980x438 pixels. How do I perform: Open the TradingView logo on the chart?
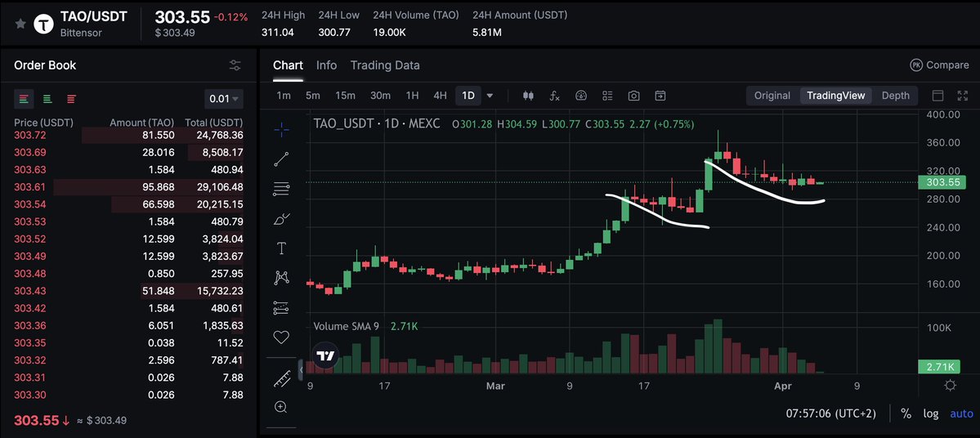click(325, 357)
